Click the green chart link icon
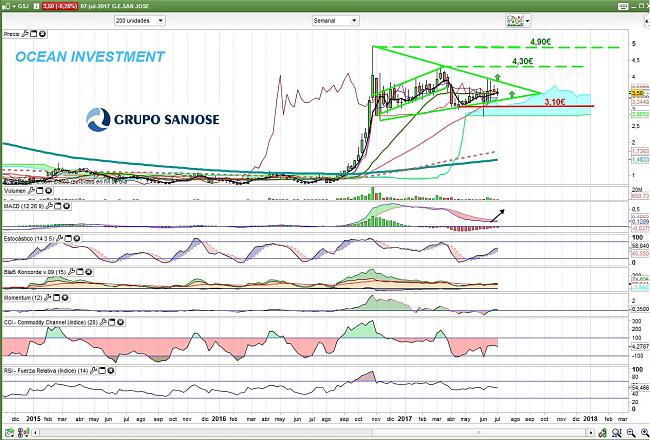Viewport: 650px width, 440px height. [603, 433]
